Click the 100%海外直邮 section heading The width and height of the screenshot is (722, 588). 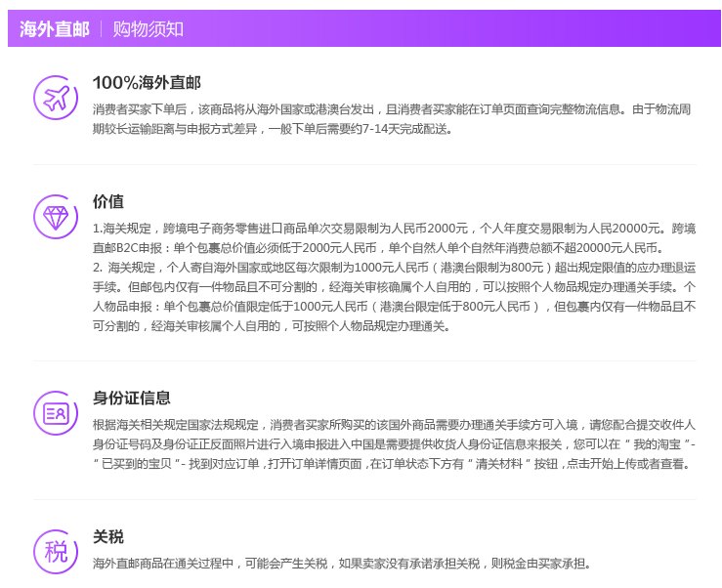[x=147, y=81]
